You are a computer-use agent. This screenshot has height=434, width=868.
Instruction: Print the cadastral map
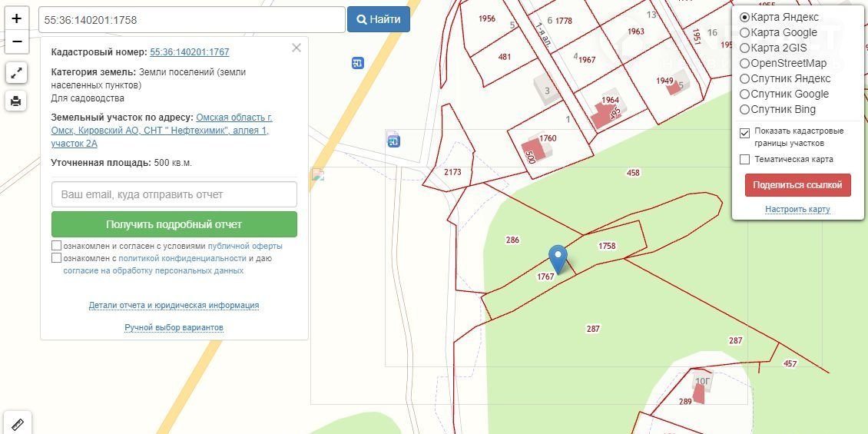pyautogui.click(x=16, y=100)
